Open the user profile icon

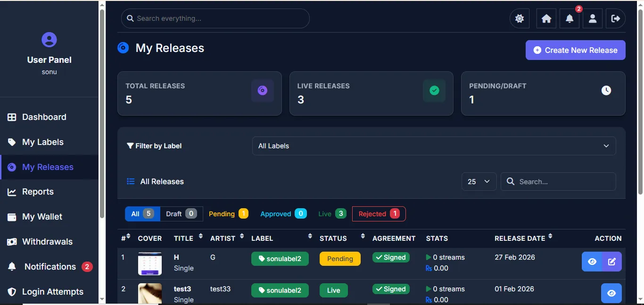pos(593,18)
